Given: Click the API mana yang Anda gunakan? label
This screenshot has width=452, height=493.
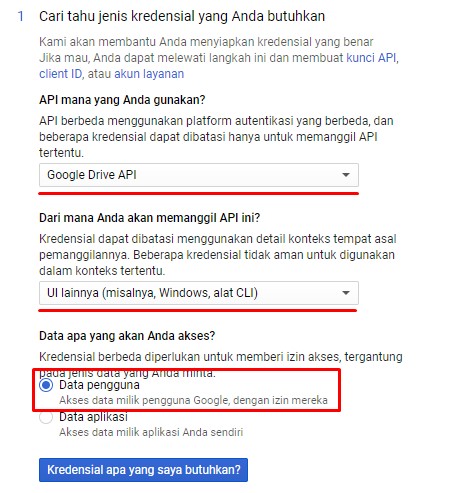Looking at the screenshot, I should click(122, 100).
